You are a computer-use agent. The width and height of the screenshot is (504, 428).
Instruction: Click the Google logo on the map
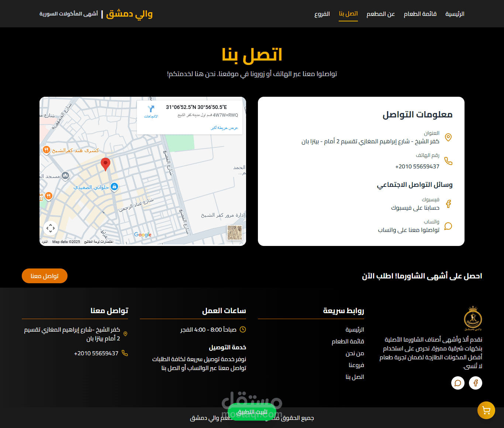pyautogui.click(x=143, y=234)
